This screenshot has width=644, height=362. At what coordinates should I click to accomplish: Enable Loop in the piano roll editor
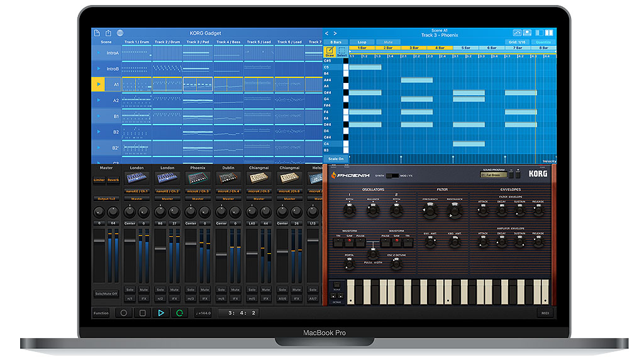[362, 42]
